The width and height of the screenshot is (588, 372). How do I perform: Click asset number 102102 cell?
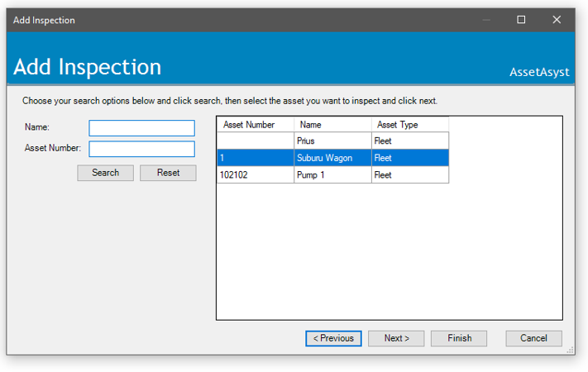[x=255, y=175]
